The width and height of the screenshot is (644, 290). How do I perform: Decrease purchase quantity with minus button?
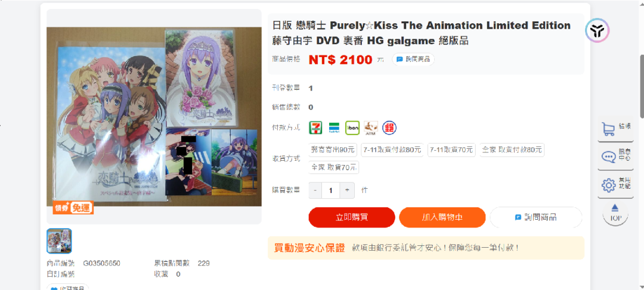pos(315,191)
